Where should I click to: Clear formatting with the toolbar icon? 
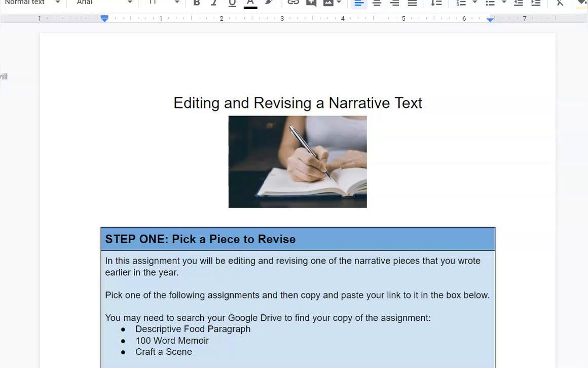click(560, 3)
